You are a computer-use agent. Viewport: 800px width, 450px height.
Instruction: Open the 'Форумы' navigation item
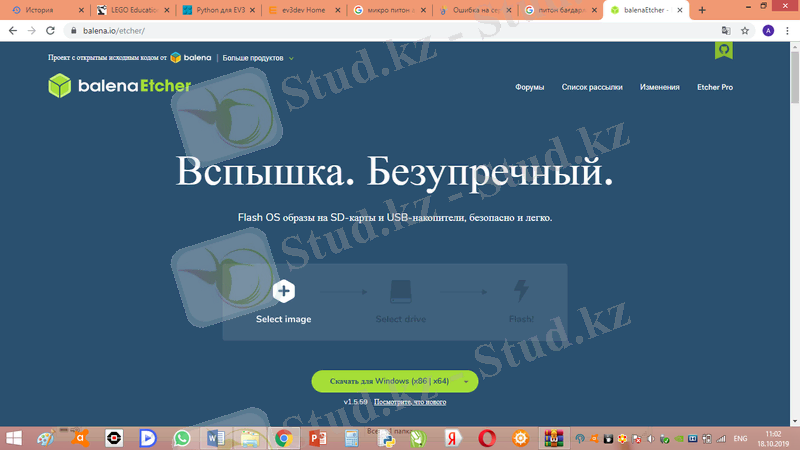pos(529,87)
